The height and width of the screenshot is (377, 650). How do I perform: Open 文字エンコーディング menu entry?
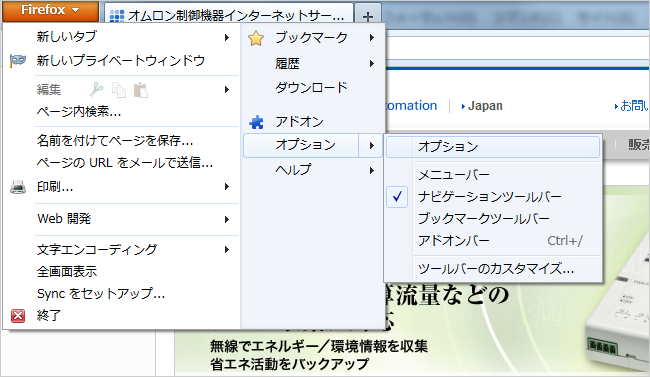point(97,249)
